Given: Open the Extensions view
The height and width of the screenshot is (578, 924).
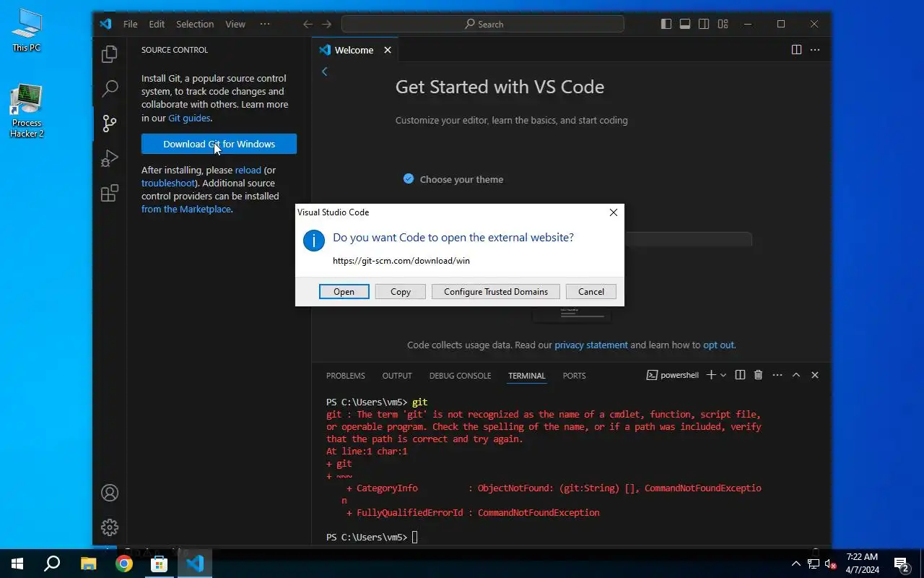Looking at the screenshot, I should [110, 193].
